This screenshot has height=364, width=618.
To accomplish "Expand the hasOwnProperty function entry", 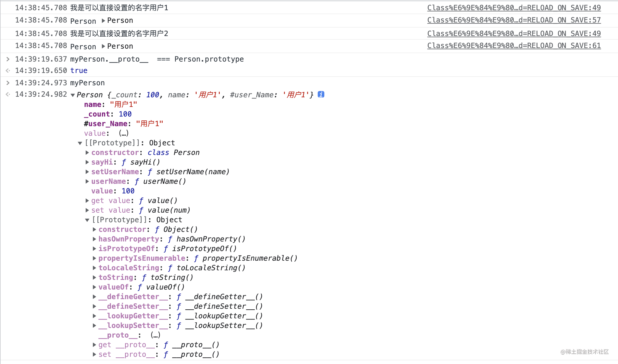I will pos(94,239).
